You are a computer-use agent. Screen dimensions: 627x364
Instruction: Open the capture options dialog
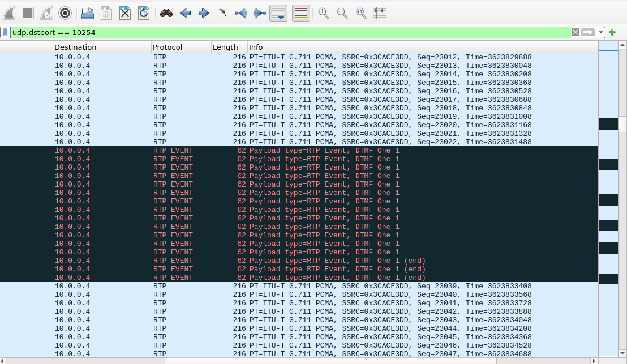[65, 12]
